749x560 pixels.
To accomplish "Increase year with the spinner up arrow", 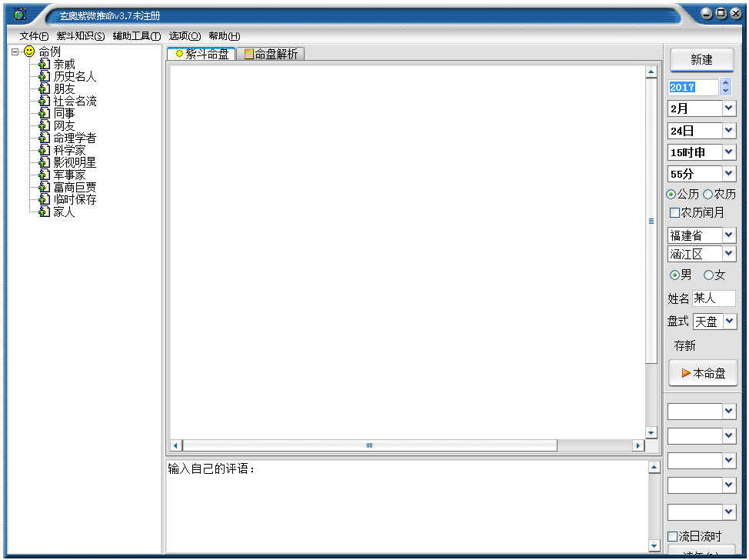I will [x=726, y=82].
